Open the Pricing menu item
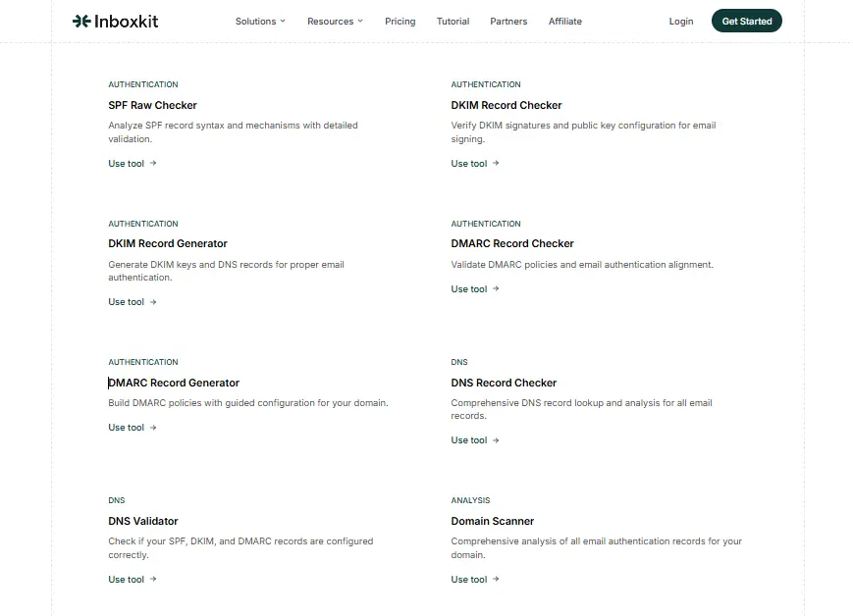The image size is (853, 616). pyautogui.click(x=400, y=21)
